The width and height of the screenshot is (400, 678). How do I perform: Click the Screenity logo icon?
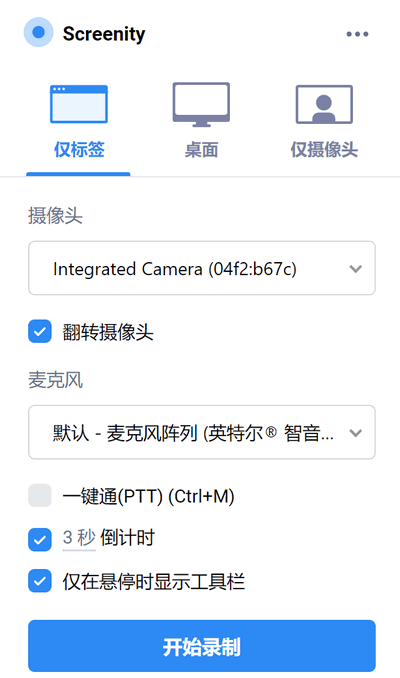38,32
